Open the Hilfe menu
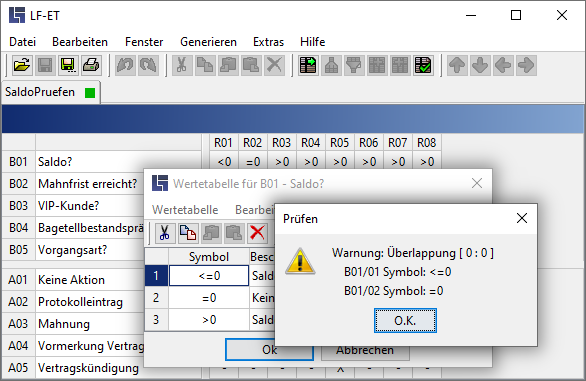The height and width of the screenshot is (381, 586). (312, 42)
